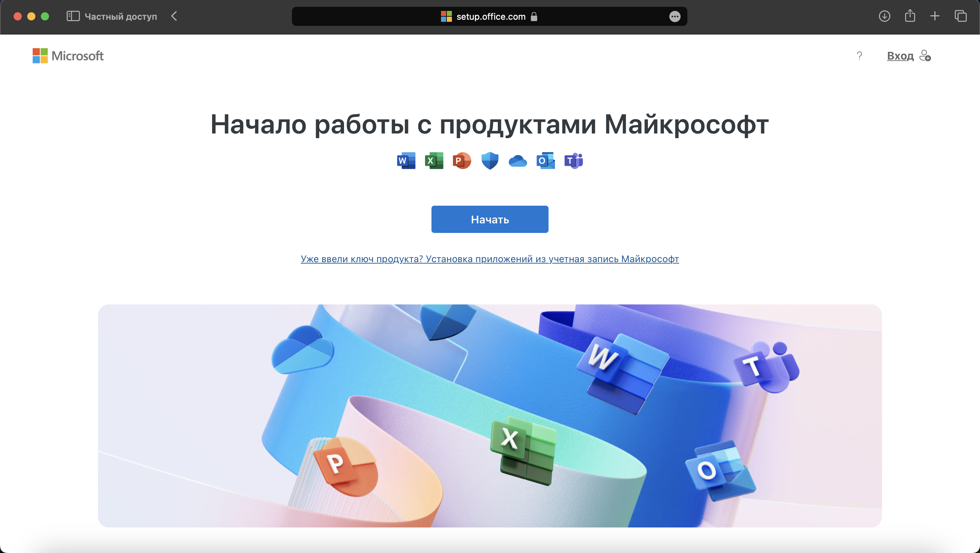The width and height of the screenshot is (980, 553).
Task: Click the setup.office.com address field
Action: pyautogui.click(x=489, y=16)
